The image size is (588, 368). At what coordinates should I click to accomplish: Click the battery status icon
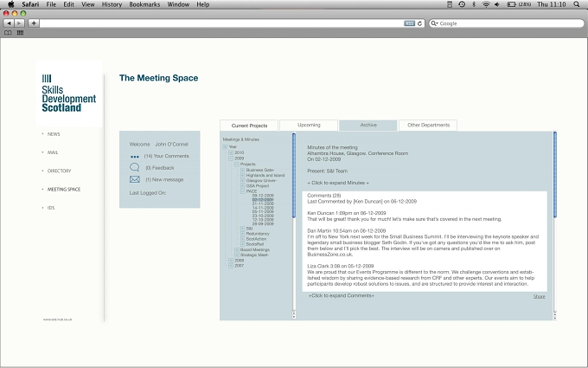tap(512, 4)
